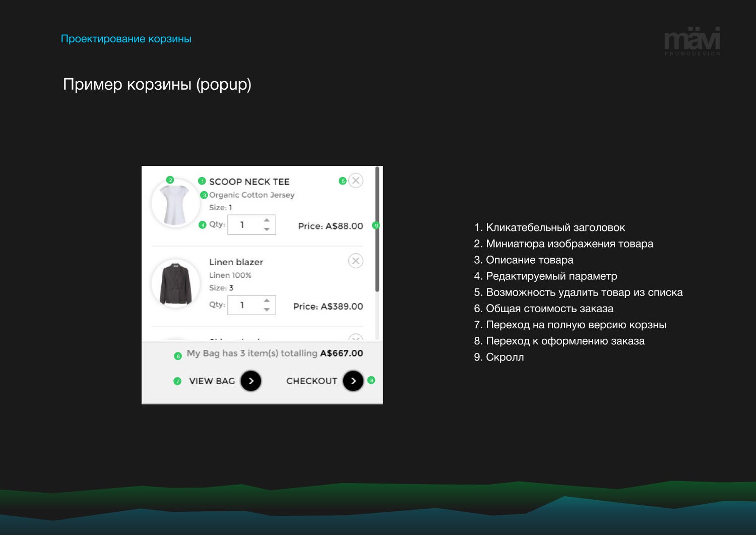
Task: Click list item Переход на полную версию корзны
Action: (570, 325)
